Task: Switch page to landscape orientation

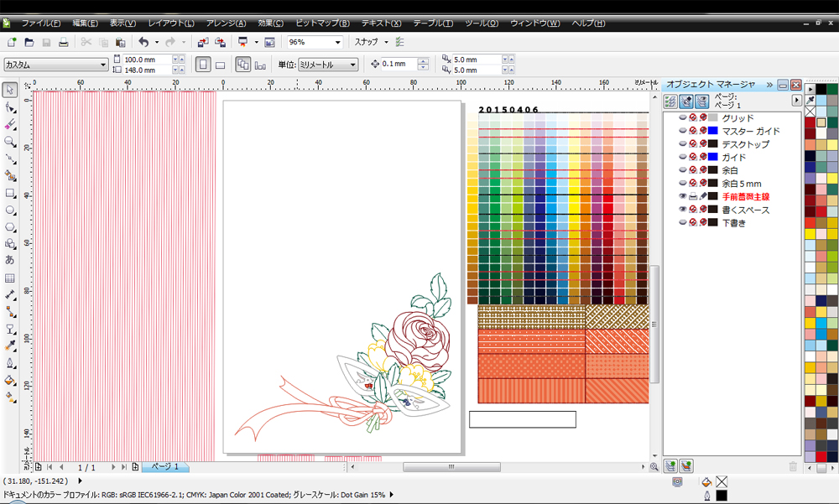Action: coord(220,65)
